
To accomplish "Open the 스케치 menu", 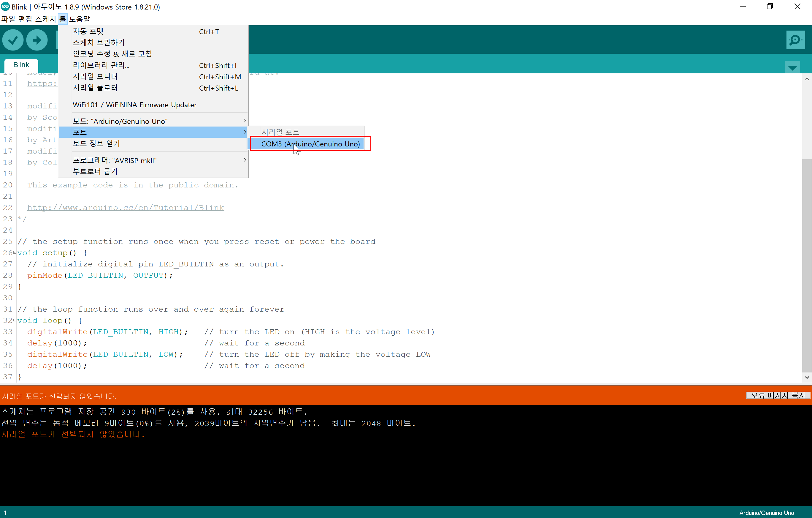I will [x=45, y=19].
